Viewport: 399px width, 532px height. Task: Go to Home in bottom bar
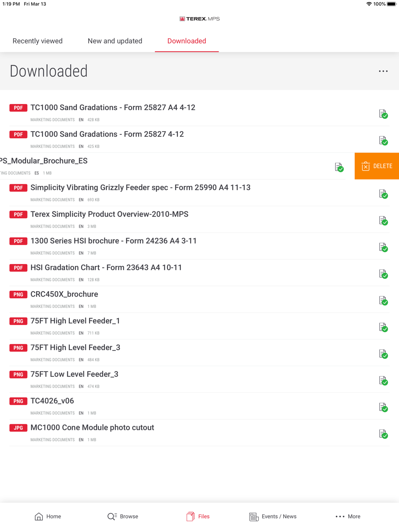point(48,516)
